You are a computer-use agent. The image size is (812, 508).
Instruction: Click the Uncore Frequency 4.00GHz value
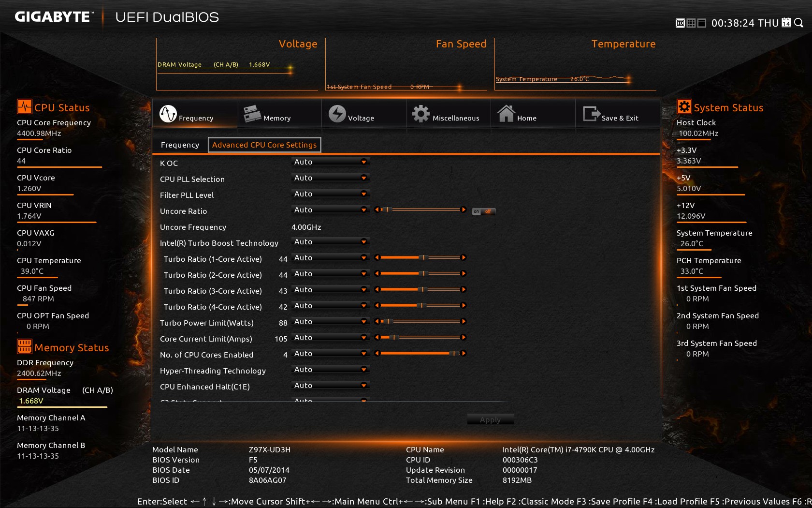(x=306, y=227)
